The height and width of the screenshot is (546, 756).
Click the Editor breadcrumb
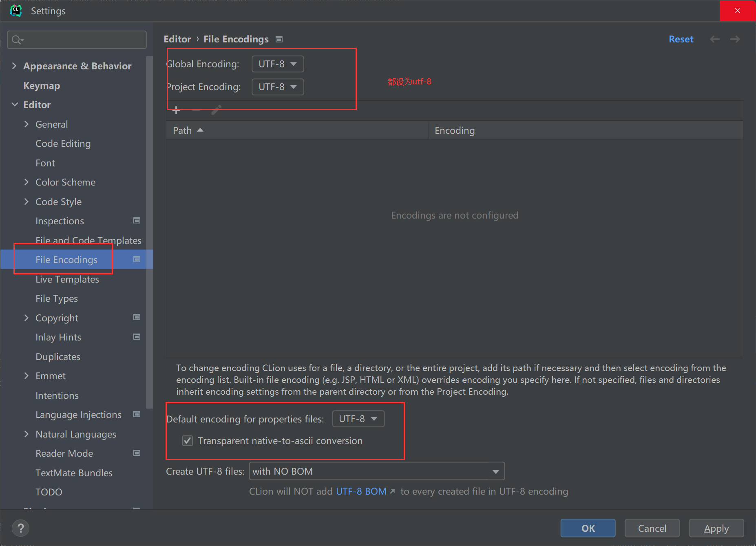point(177,39)
